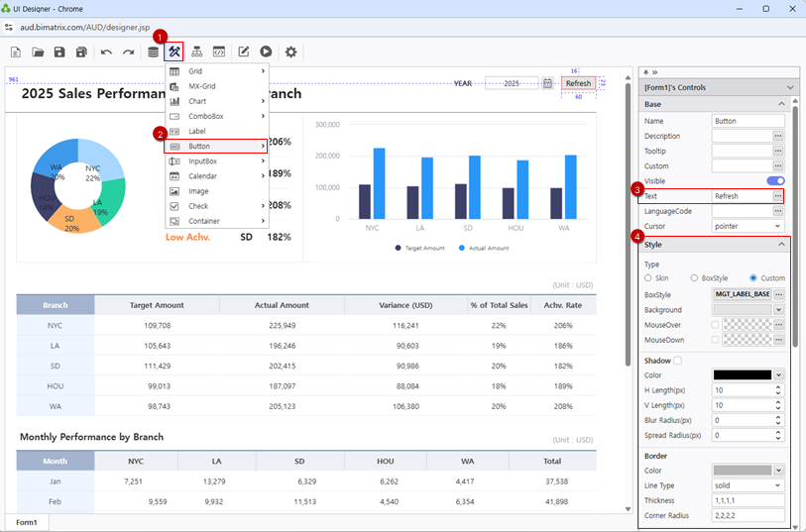Enable the Shadow checkbox

coord(678,361)
